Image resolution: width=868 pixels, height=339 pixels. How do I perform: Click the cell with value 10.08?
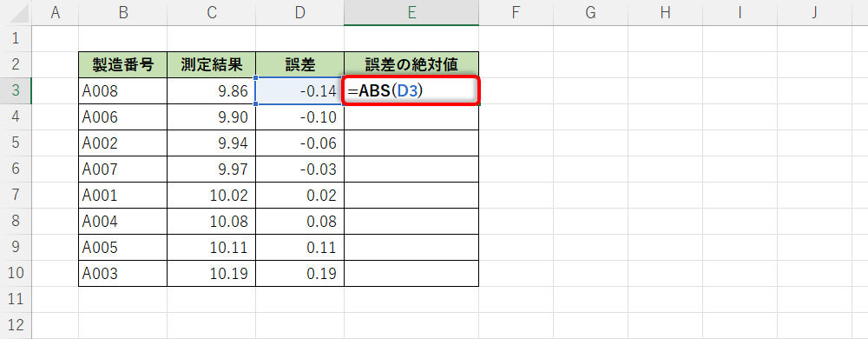tap(211, 221)
